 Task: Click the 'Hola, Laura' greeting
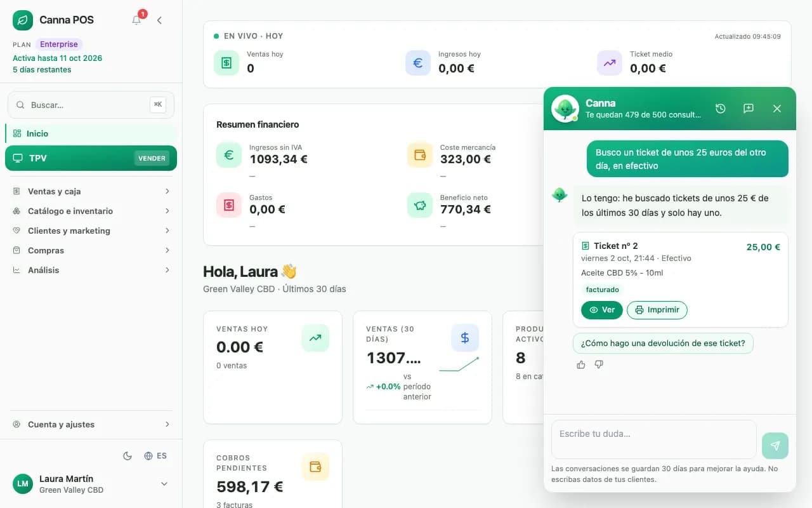(x=250, y=272)
